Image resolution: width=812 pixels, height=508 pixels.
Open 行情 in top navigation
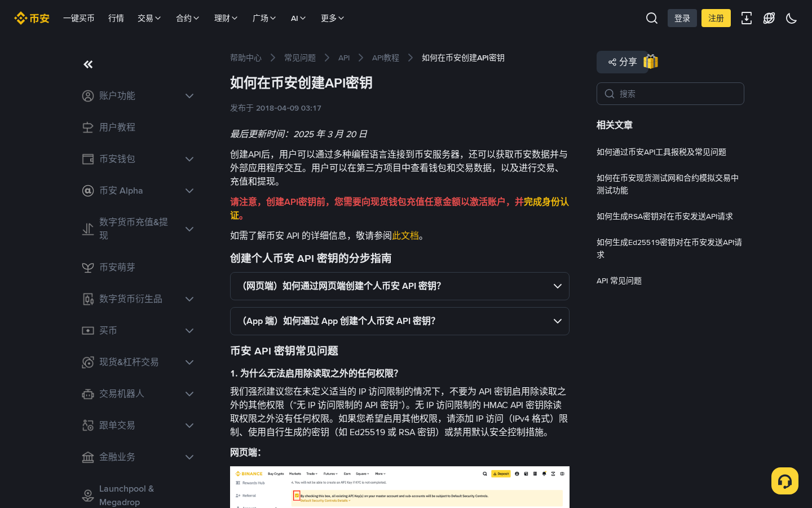tap(116, 18)
